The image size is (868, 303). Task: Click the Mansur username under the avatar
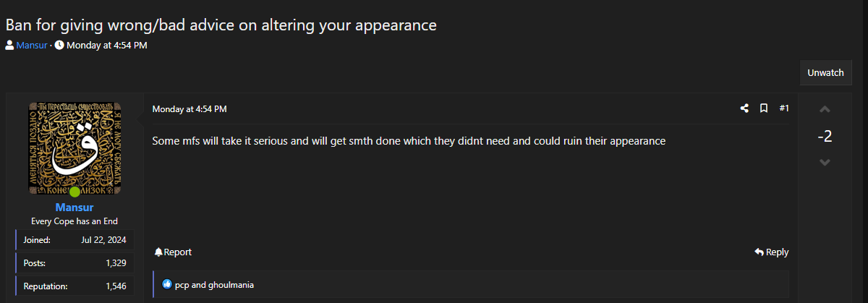pyautogui.click(x=75, y=208)
